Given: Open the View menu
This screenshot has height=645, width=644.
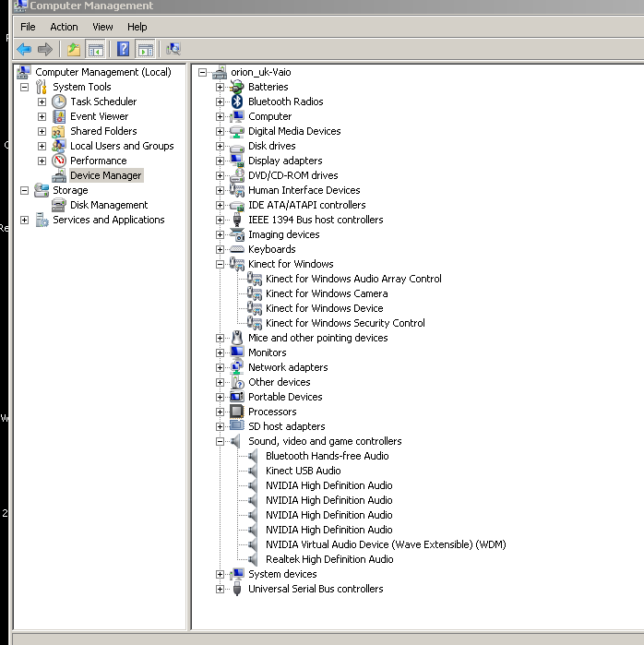Looking at the screenshot, I should (102, 27).
